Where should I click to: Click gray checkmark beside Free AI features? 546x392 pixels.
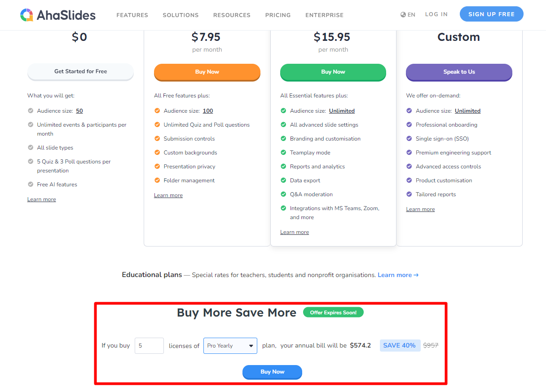point(31,185)
